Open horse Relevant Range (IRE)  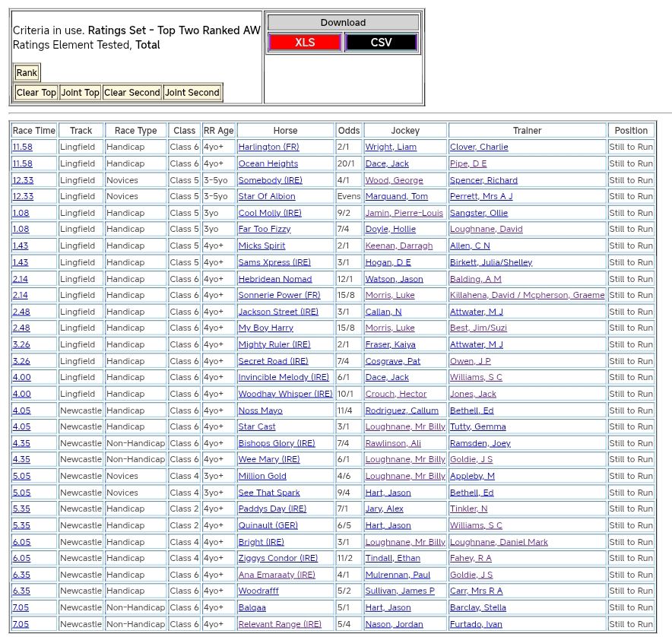click(x=280, y=624)
